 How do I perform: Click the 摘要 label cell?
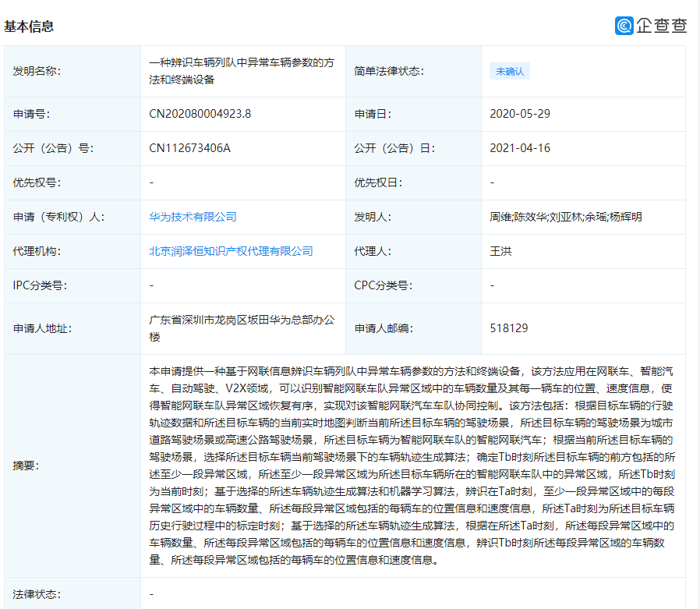point(72,466)
